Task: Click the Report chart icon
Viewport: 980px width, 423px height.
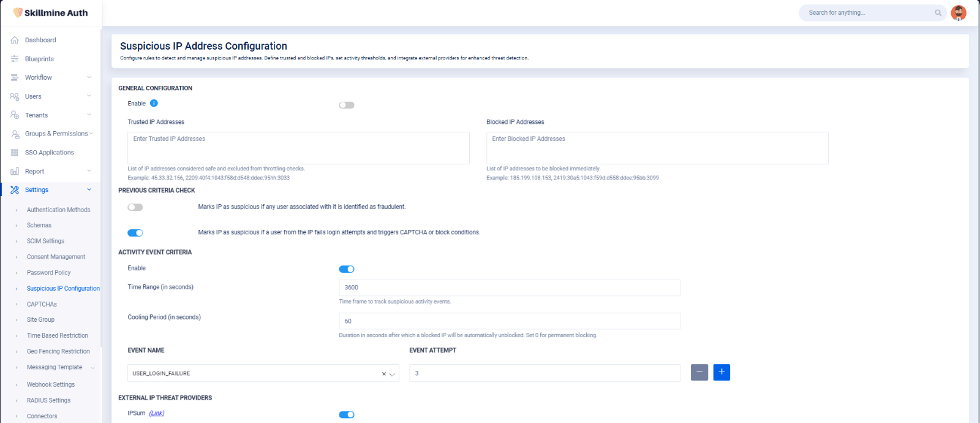Action: [15, 172]
